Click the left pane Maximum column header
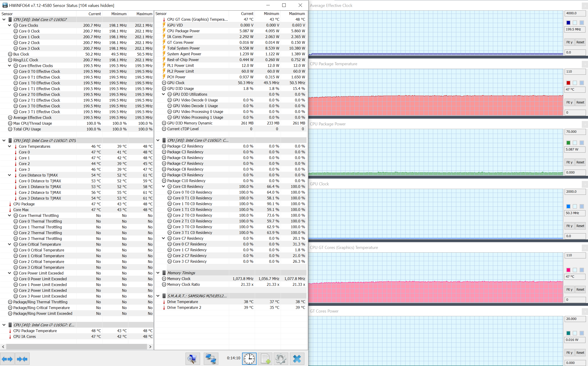The width and height of the screenshot is (588, 366). (x=144, y=14)
